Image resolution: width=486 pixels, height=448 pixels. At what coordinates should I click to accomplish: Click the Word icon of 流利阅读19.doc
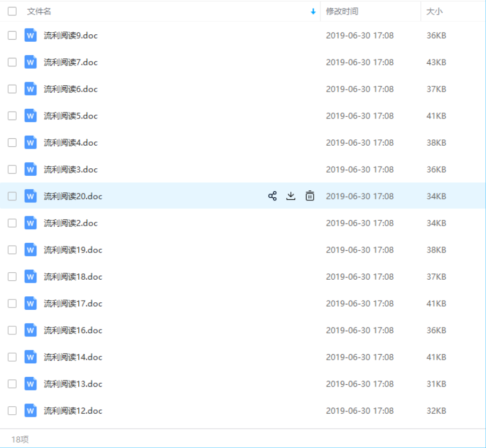pos(31,250)
